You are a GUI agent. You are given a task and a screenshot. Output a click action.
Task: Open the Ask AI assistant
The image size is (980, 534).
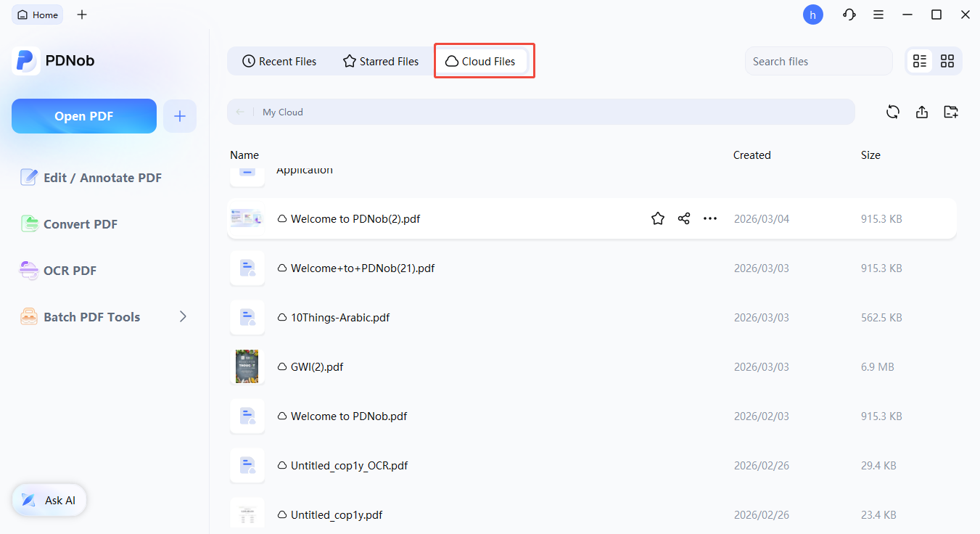[x=49, y=500]
